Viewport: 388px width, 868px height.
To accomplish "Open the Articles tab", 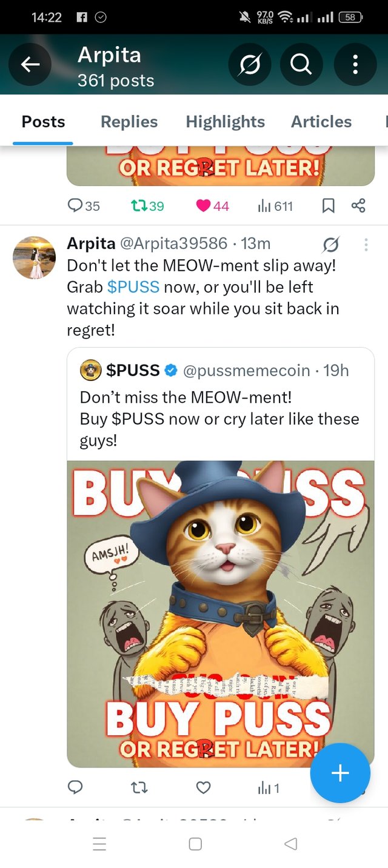I will pos(321,122).
